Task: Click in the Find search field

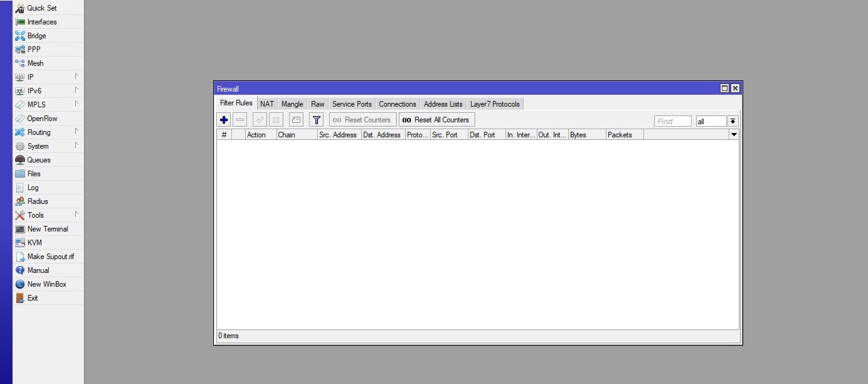Action: tap(672, 121)
